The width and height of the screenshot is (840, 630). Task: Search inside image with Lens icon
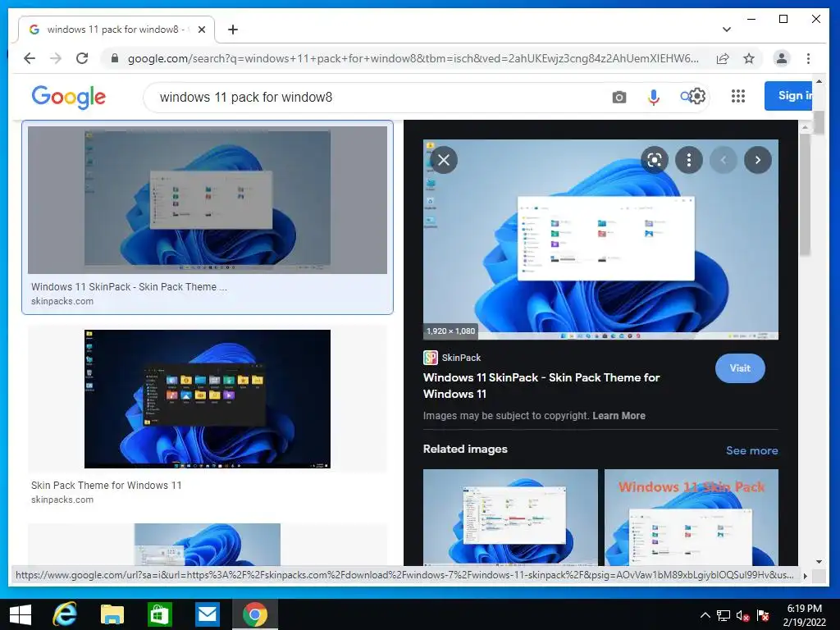point(654,160)
